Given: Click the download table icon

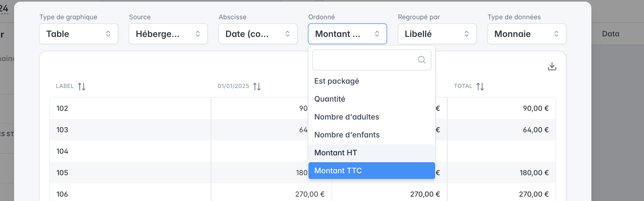Looking at the screenshot, I should [x=552, y=66].
